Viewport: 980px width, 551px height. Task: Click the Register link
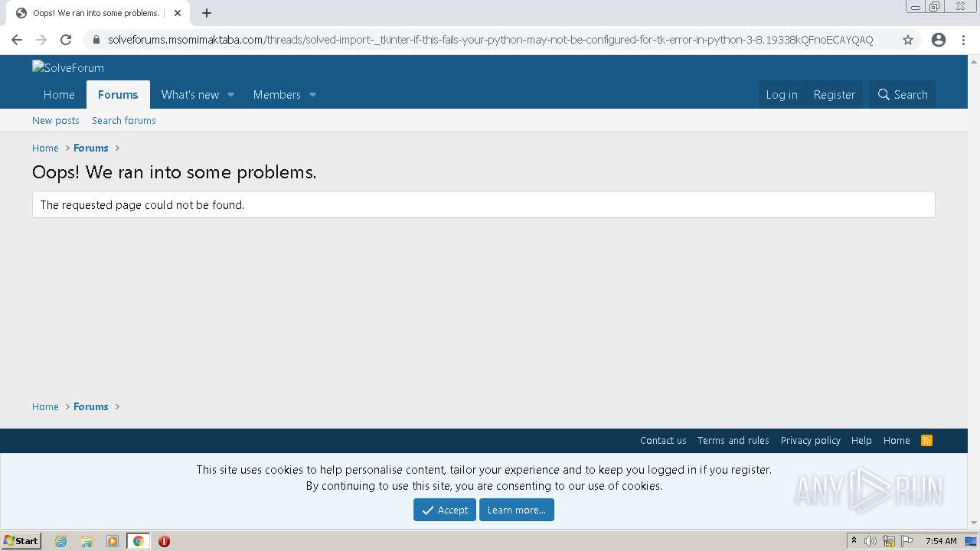coord(834,95)
